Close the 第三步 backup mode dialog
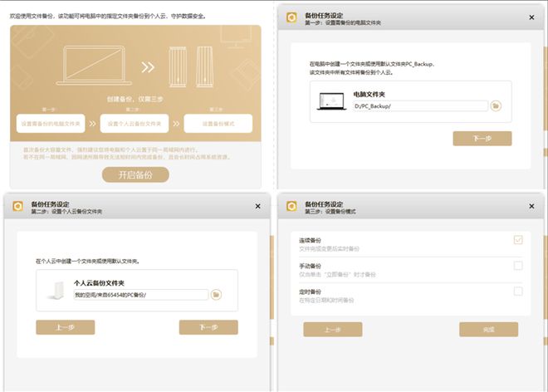548x392 pixels. coord(531,206)
